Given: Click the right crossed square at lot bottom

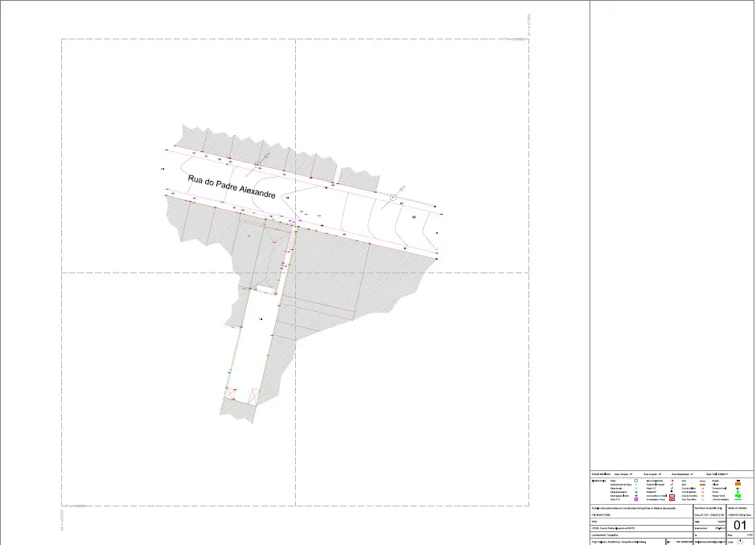Looking at the screenshot, I should pyautogui.click(x=254, y=397).
